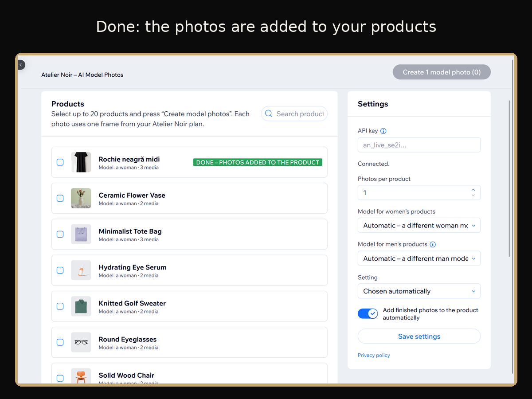532x399 pixels.
Task: Select the Rochie neagră midi checkbox
Action: point(60,162)
